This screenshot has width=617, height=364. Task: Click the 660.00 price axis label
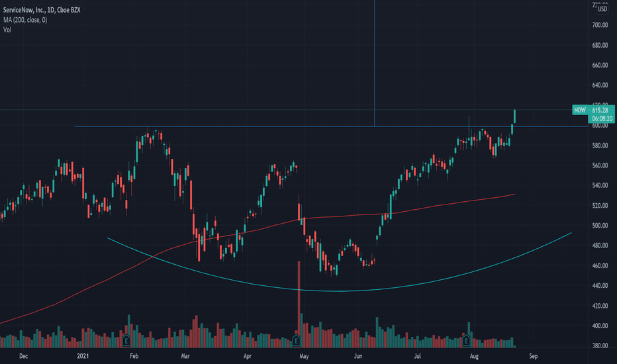coord(600,66)
